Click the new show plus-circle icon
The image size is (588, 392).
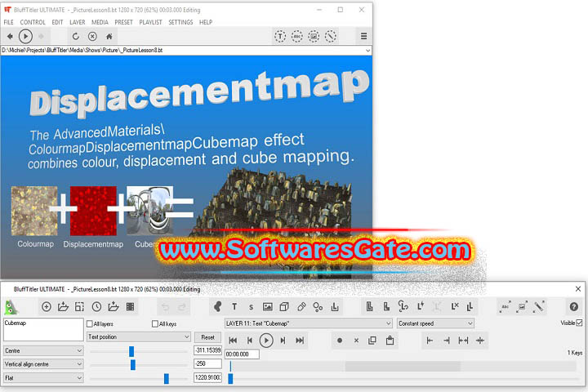click(x=46, y=307)
